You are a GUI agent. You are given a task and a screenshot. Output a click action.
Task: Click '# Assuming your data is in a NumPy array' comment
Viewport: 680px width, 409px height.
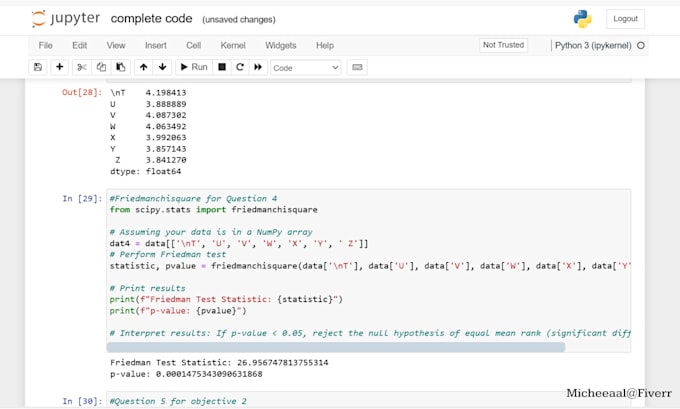[211, 232]
